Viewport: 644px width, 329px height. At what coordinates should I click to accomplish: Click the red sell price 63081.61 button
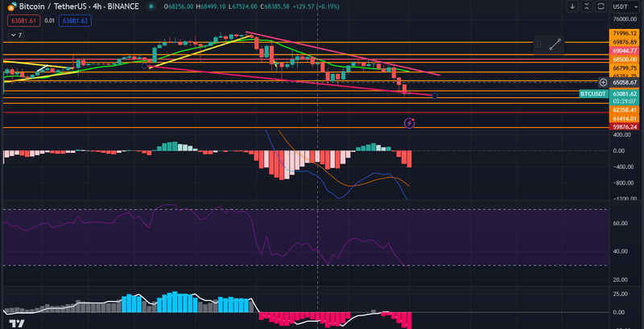[x=24, y=20]
